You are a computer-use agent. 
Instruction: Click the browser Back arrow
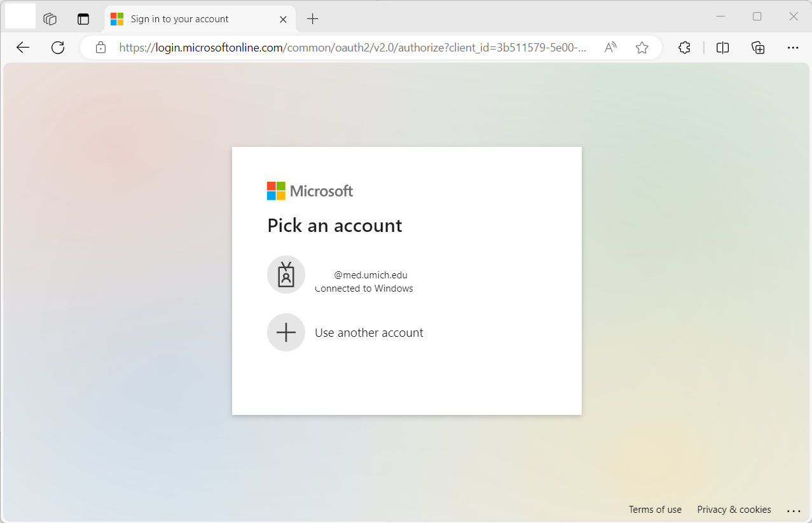(x=23, y=48)
